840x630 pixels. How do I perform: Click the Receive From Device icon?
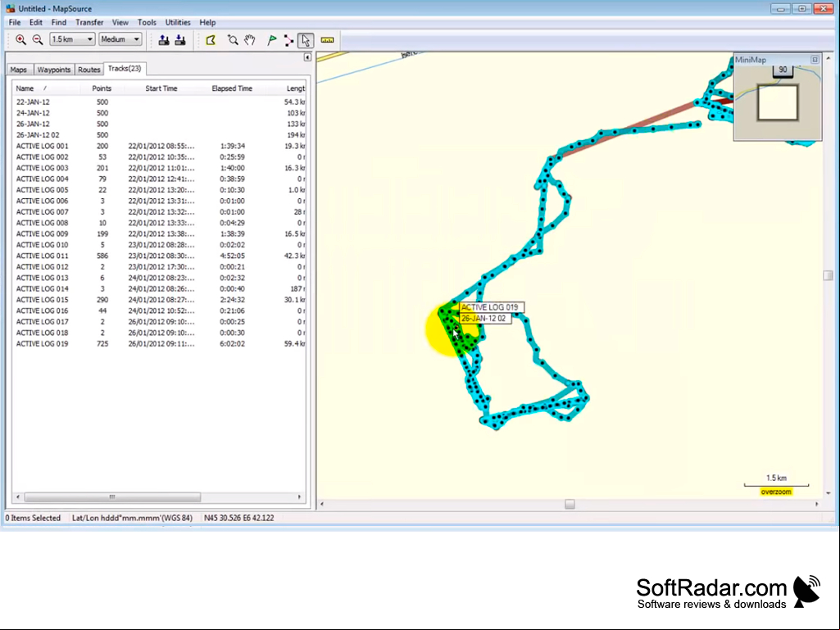click(180, 39)
